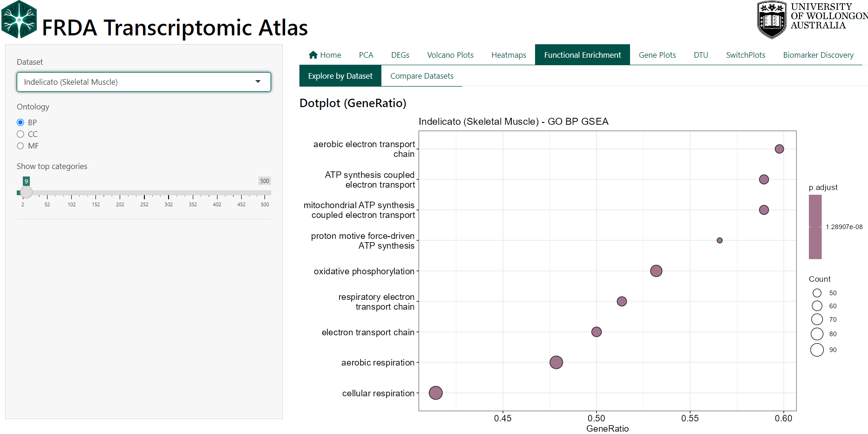Image resolution: width=868 pixels, height=434 pixels.
Task: Click the Count 90 legend circle
Action: (817, 350)
